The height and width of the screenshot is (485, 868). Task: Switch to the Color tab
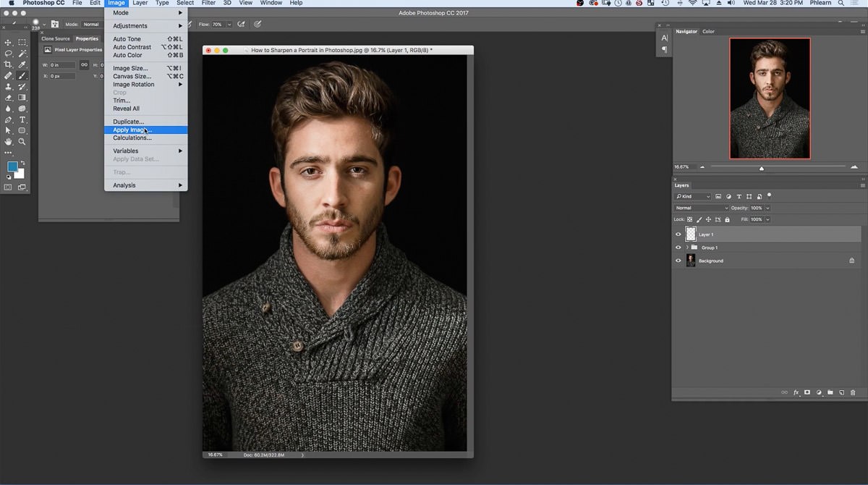708,32
